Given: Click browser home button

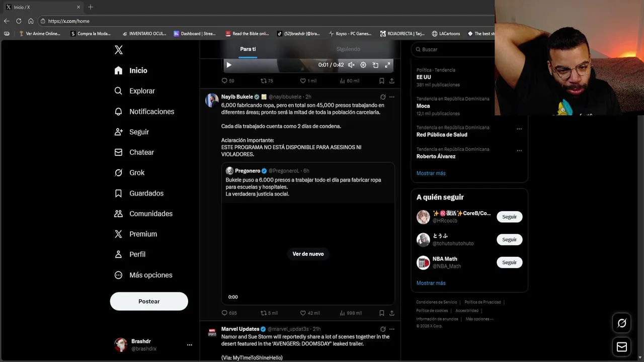Looking at the screenshot, I should tap(31, 21).
